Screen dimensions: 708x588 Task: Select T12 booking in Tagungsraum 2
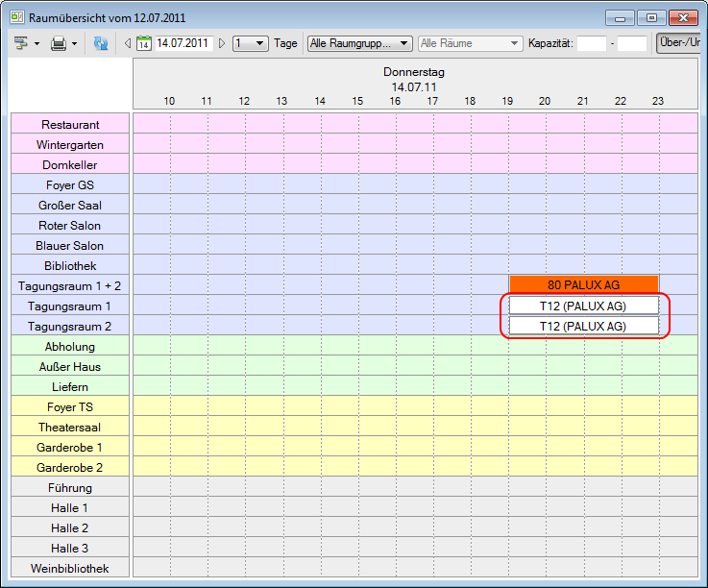[x=583, y=326]
